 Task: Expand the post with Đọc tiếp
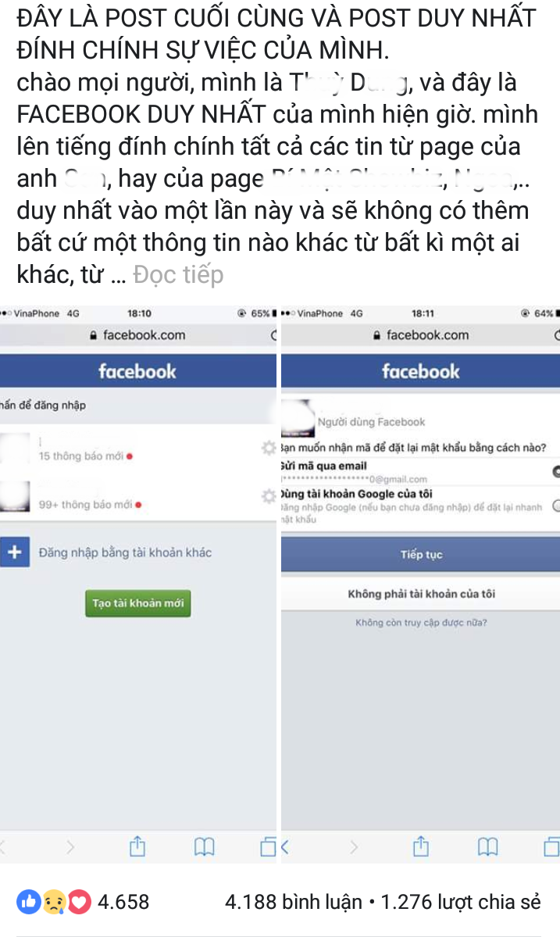click(x=178, y=275)
